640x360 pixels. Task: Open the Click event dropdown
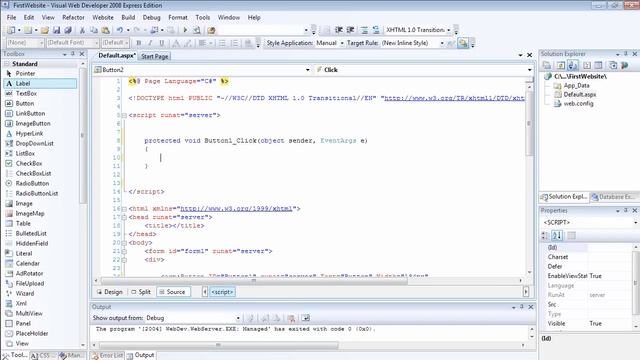point(529,70)
